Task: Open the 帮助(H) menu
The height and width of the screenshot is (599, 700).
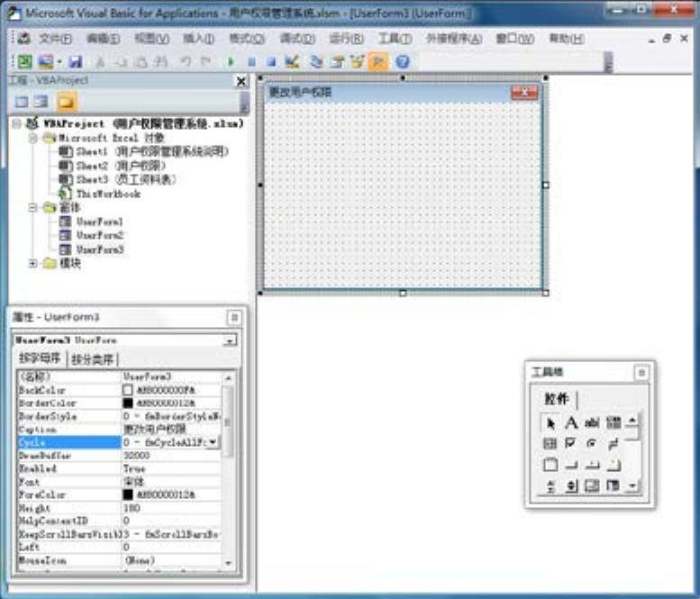Action: tap(567, 39)
